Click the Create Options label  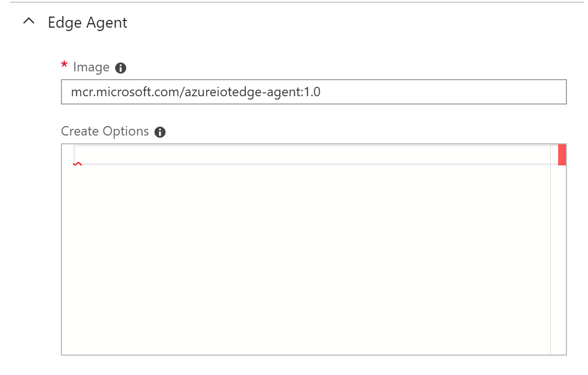pyautogui.click(x=106, y=131)
